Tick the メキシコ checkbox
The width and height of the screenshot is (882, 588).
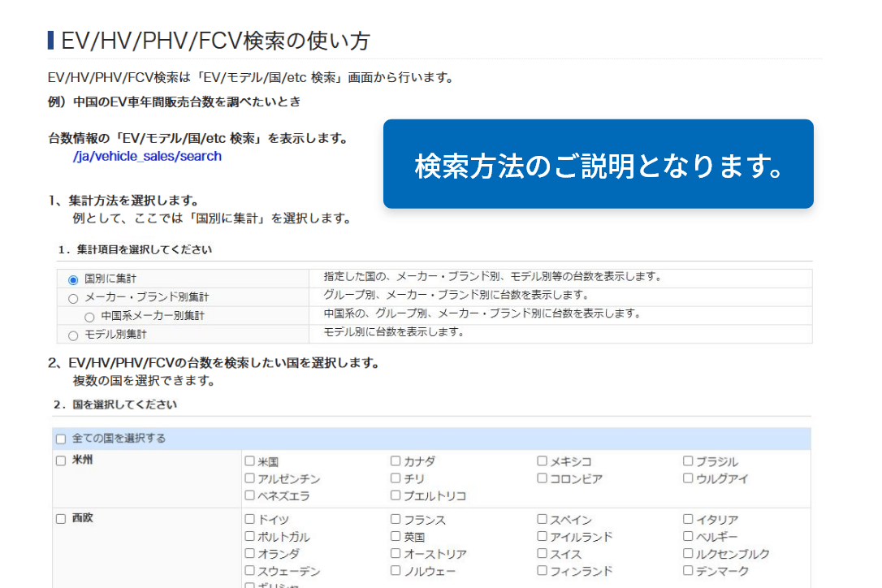pyautogui.click(x=542, y=460)
